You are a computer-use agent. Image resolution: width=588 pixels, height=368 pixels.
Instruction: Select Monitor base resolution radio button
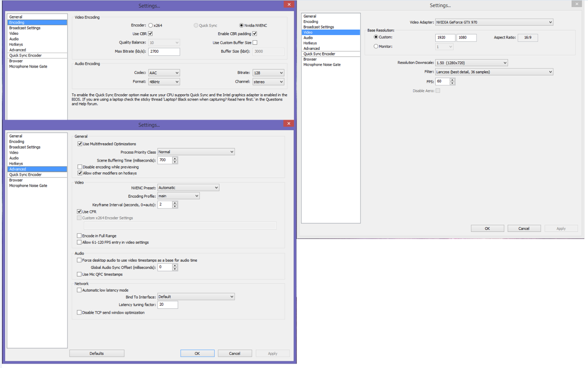(x=376, y=46)
